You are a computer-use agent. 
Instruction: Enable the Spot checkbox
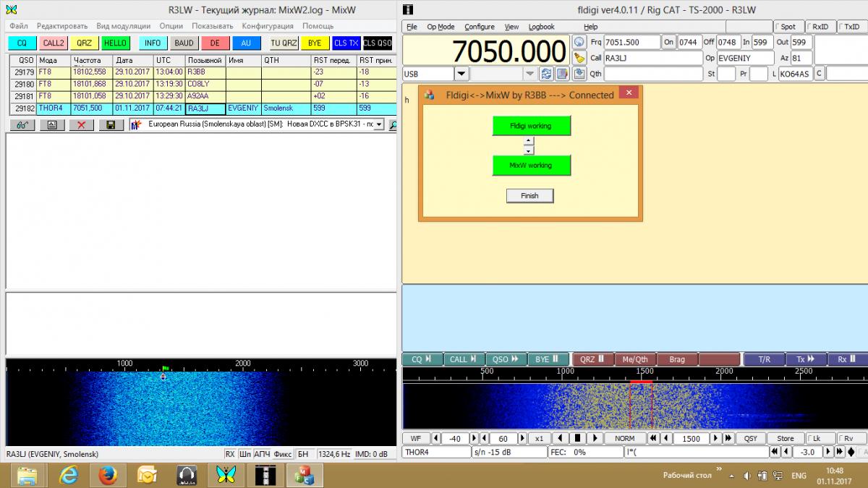coord(778,27)
